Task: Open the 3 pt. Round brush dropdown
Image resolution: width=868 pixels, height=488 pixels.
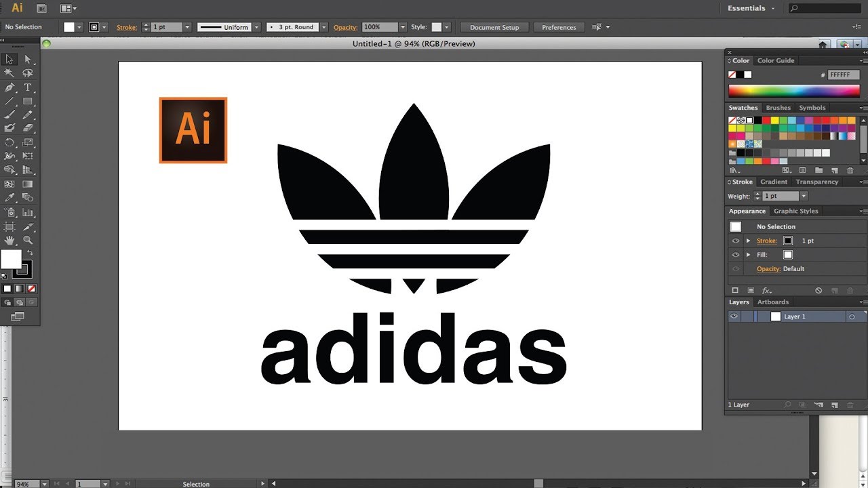Action: tap(324, 27)
